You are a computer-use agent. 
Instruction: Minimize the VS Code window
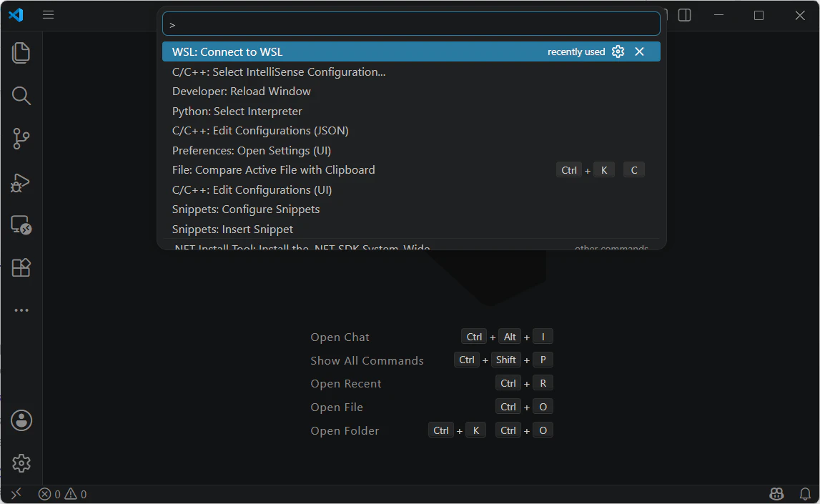[x=719, y=15]
